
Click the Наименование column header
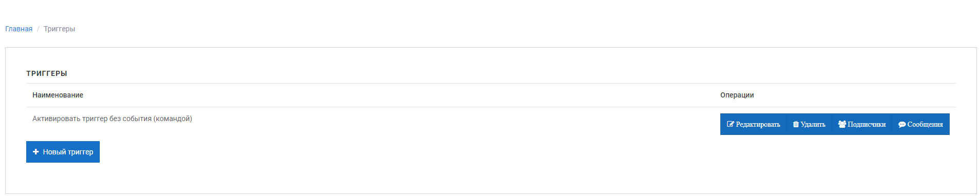pyautogui.click(x=58, y=95)
